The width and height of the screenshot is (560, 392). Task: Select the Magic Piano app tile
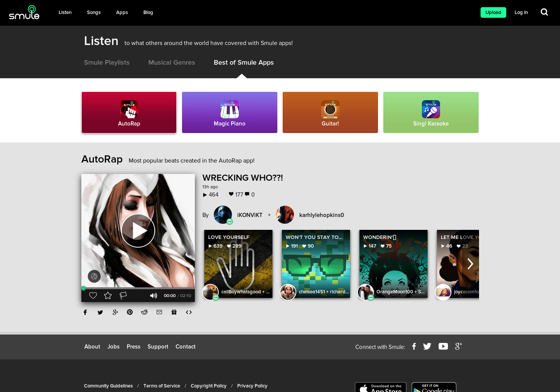point(230,113)
